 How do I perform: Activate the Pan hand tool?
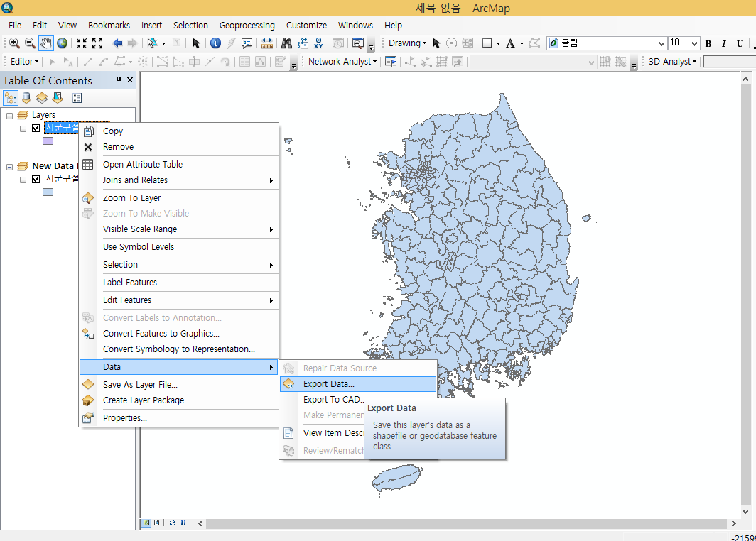point(45,43)
